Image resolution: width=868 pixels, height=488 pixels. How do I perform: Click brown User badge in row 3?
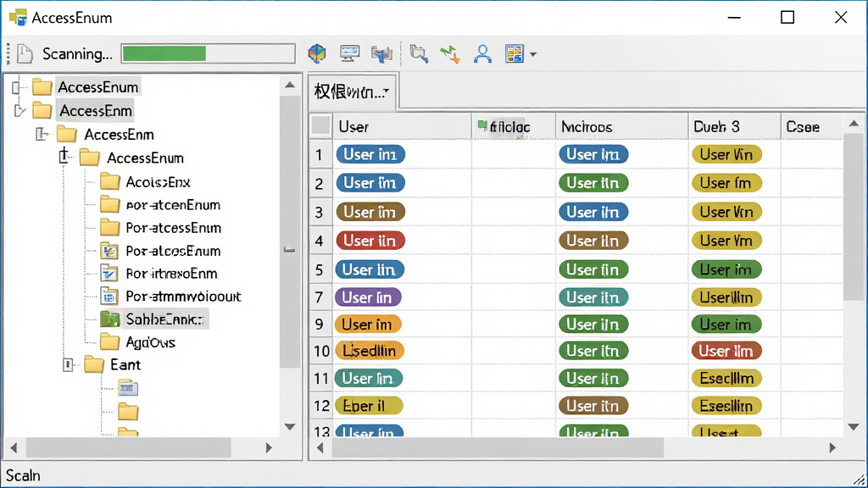[370, 212]
